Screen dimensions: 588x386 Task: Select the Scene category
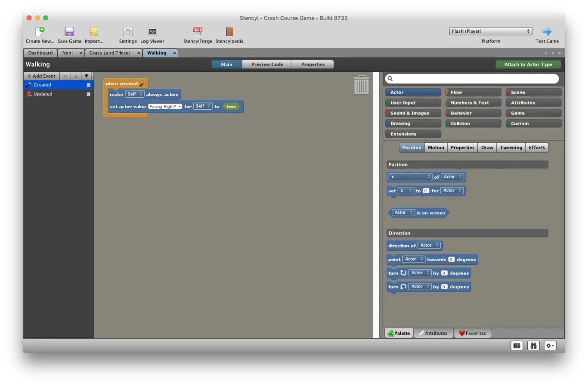534,92
